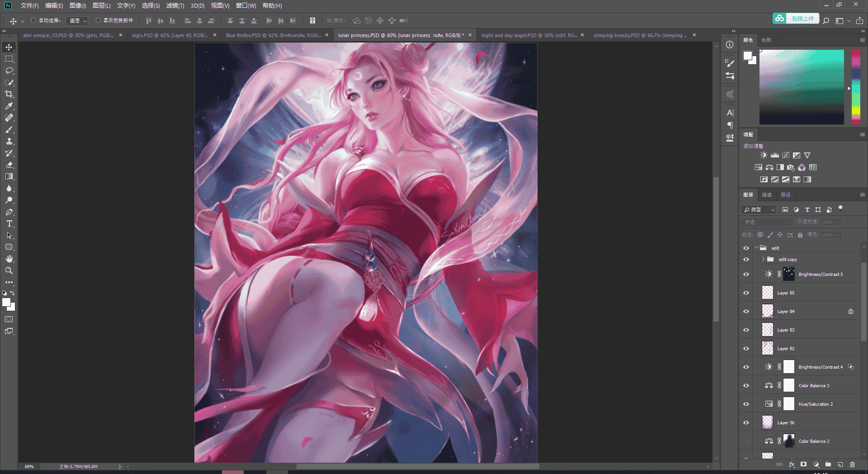868x474 pixels.
Task: Open the 滤镜(T) Filter menu
Action: 175,5
